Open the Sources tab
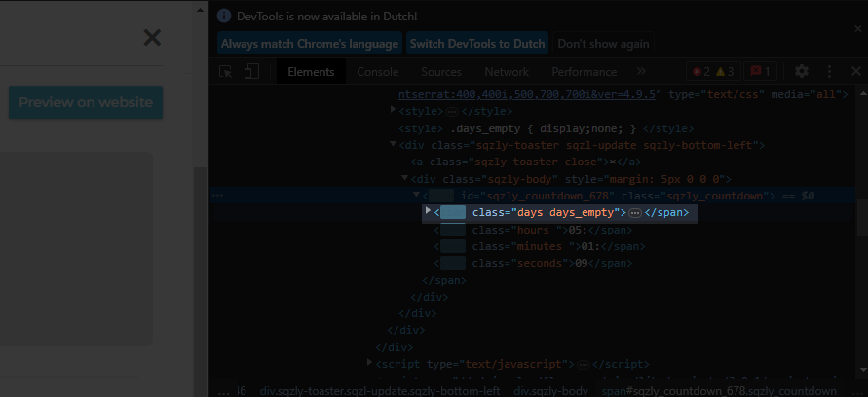Screen dimensions: 868x397 [x=441, y=72]
